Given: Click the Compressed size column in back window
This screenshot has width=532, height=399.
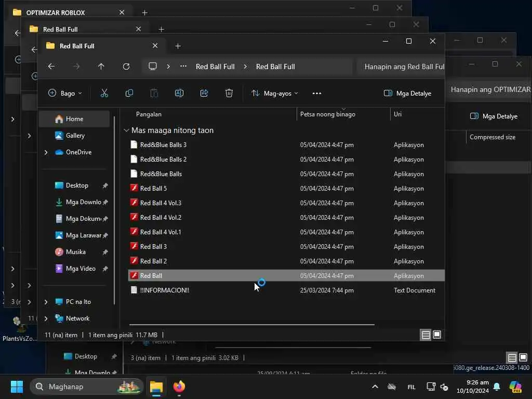Looking at the screenshot, I should [x=493, y=137].
